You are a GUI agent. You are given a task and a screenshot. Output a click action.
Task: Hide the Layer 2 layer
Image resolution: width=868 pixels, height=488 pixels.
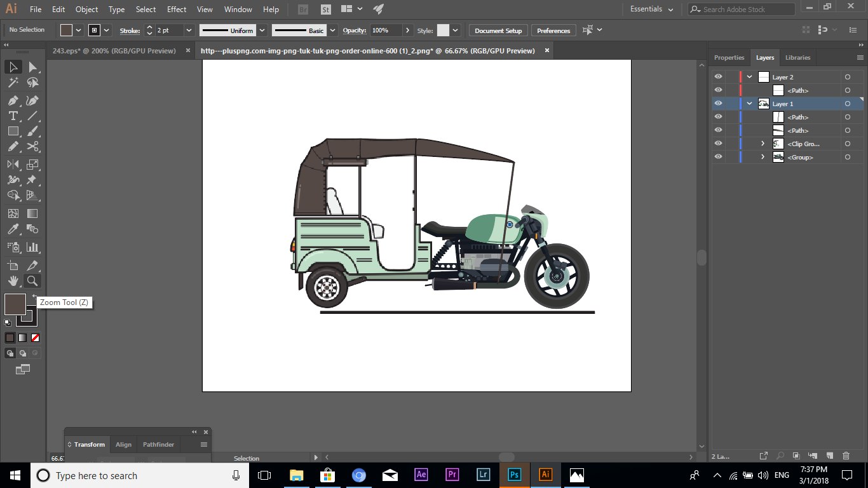717,76
